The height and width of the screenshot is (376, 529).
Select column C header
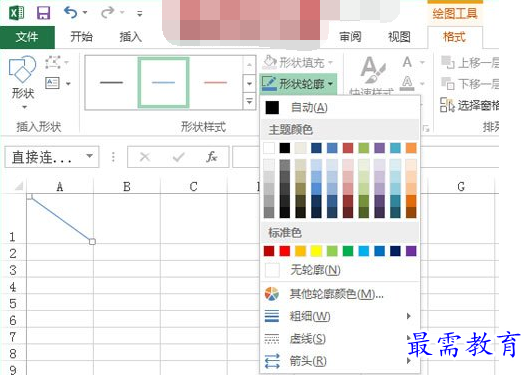(194, 187)
